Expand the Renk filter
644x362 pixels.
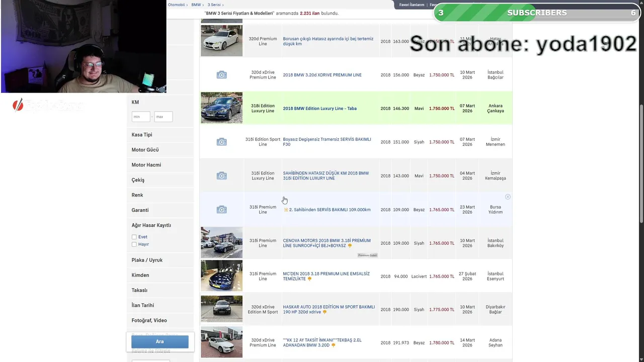click(x=160, y=195)
